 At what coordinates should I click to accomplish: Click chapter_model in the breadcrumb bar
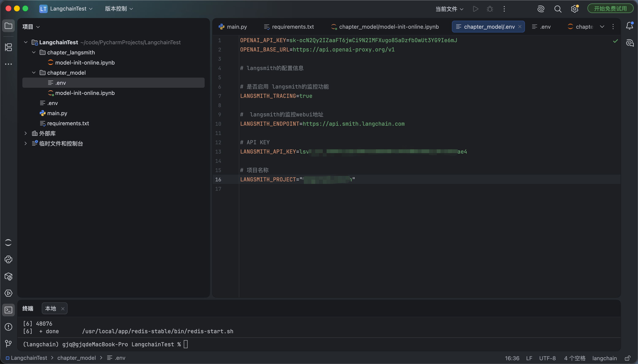tap(77, 358)
